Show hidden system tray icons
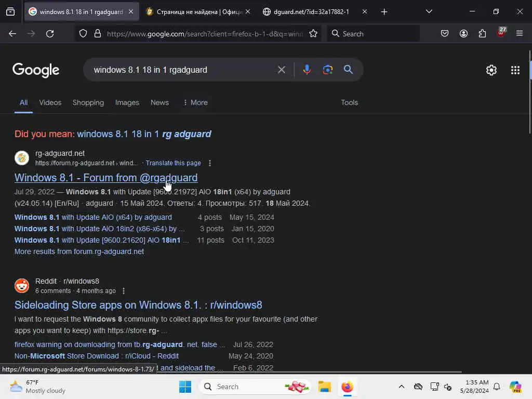This screenshot has height=399, width=532. [x=402, y=387]
